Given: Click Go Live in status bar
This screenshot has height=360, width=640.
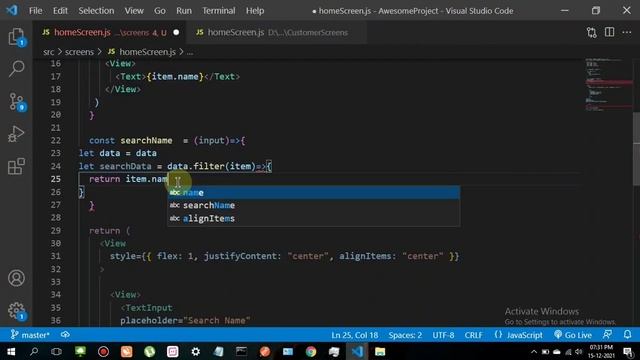Looking at the screenshot, I should [x=573, y=335].
